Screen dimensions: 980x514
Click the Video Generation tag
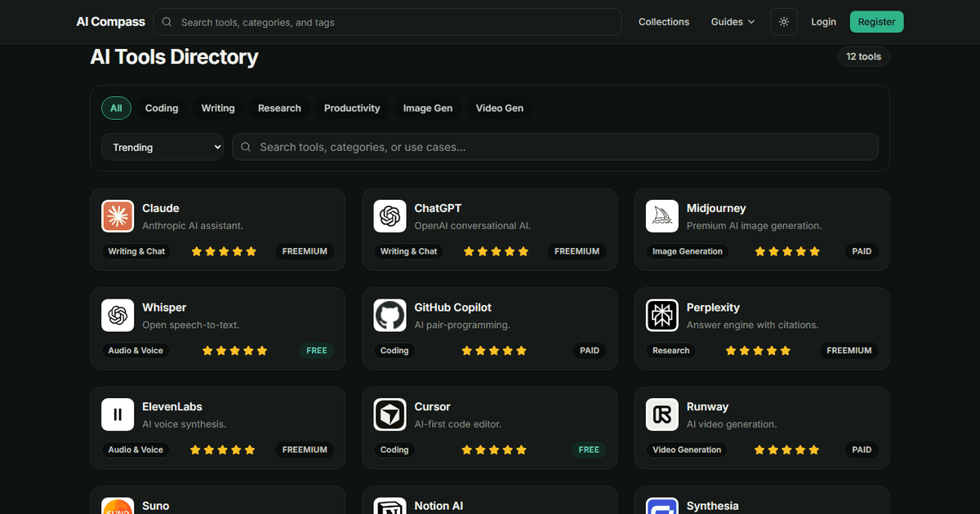(687, 450)
